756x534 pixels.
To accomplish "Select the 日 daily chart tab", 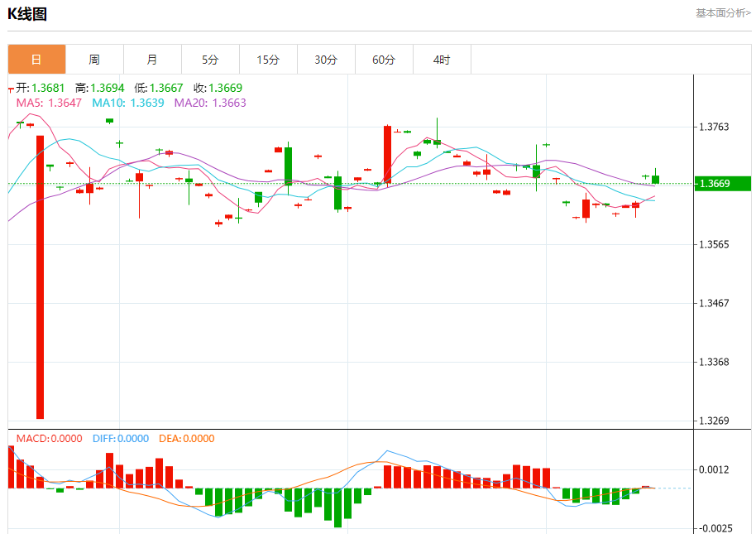I will click(x=36, y=60).
